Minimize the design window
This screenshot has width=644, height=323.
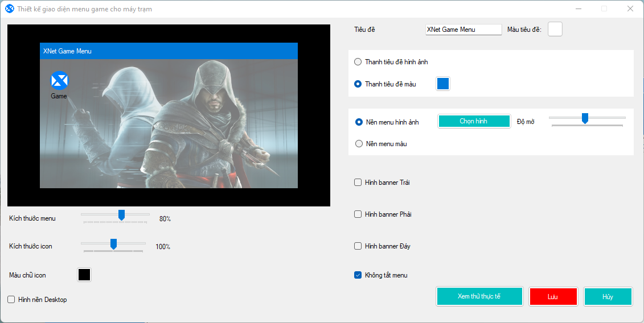click(x=579, y=9)
